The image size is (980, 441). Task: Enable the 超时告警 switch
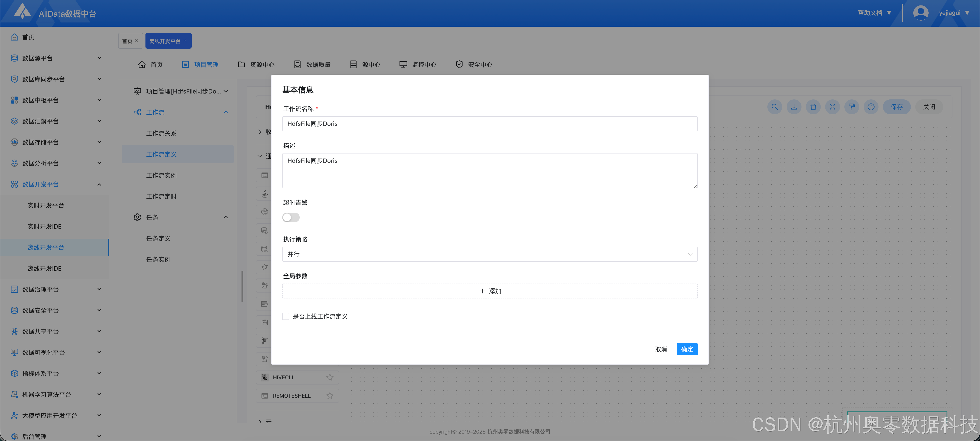click(x=291, y=217)
